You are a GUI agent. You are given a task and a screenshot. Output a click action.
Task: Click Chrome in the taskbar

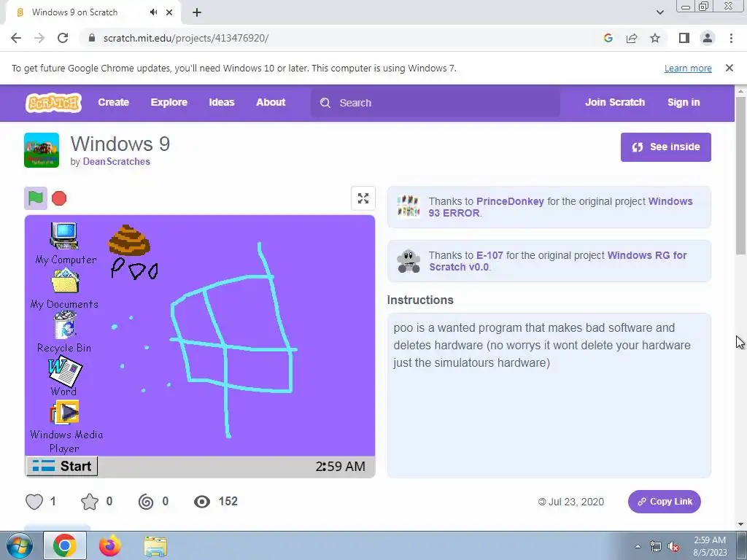point(65,545)
